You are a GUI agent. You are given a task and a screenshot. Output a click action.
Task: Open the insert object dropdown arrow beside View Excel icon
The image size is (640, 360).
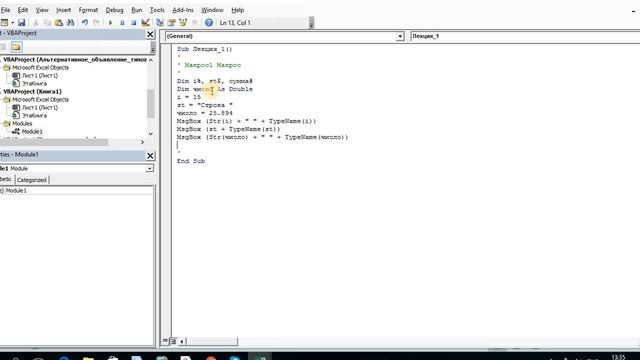click(x=12, y=23)
